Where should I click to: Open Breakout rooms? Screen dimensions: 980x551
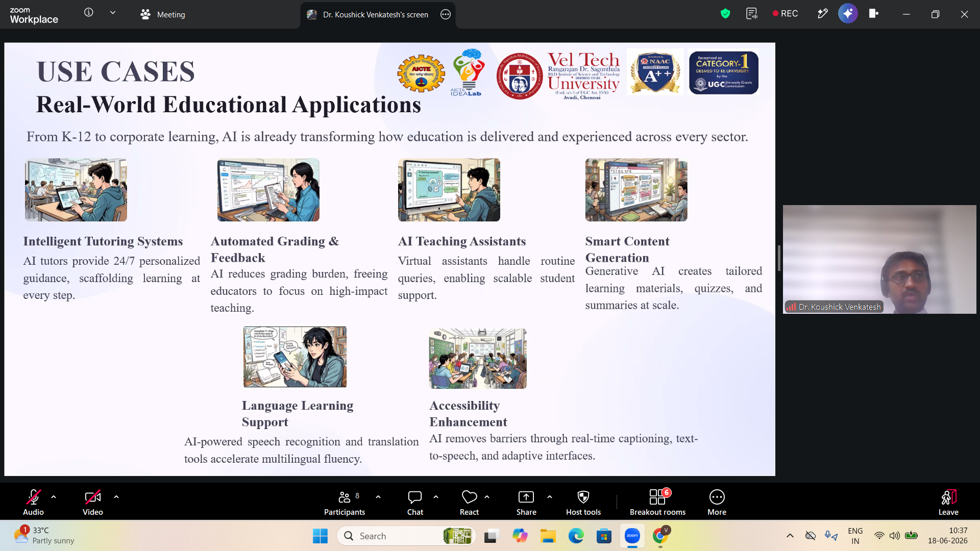(x=657, y=503)
